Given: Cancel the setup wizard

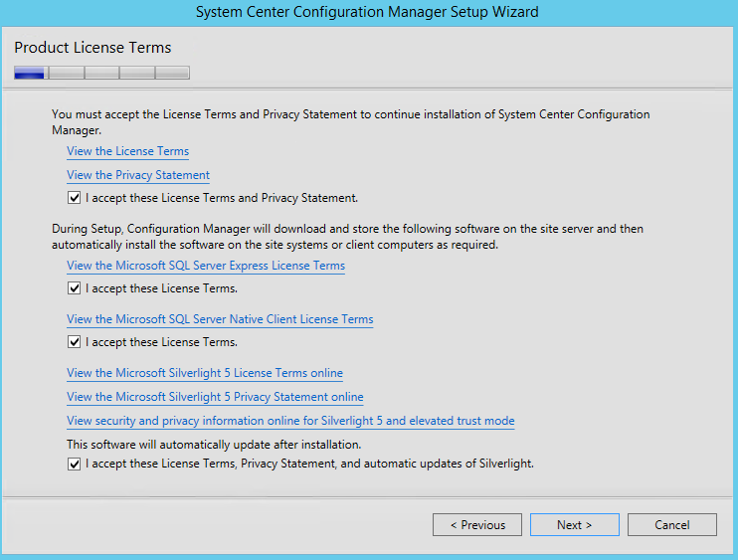Looking at the screenshot, I should [x=672, y=525].
